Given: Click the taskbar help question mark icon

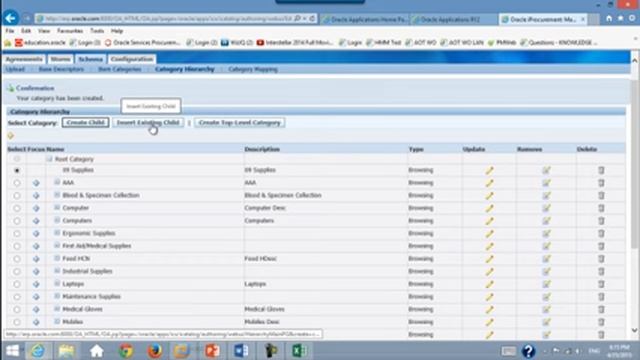Looking at the screenshot, I should tap(528, 351).
